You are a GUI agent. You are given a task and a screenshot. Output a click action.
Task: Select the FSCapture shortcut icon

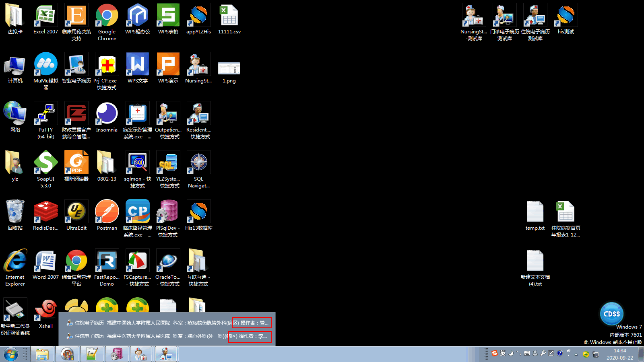click(x=138, y=268)
